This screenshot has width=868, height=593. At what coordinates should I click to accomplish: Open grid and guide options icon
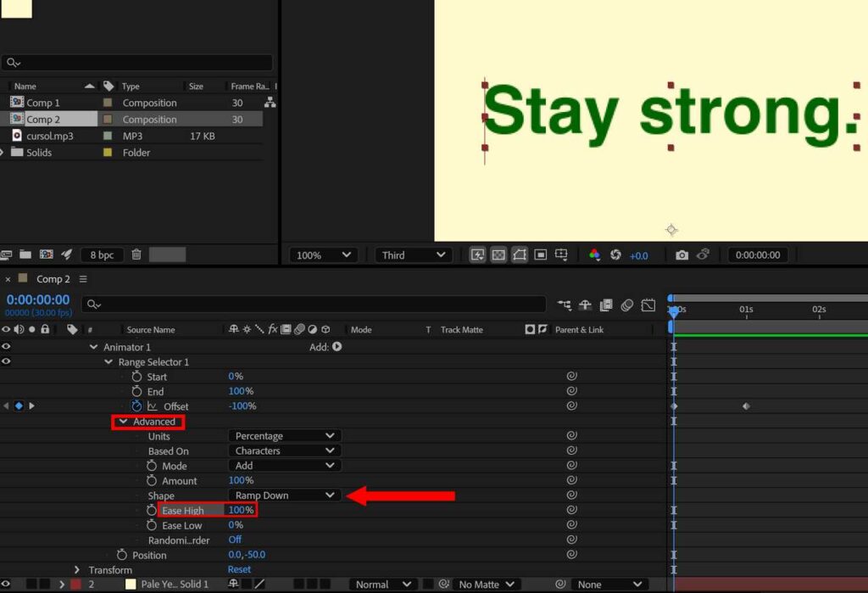tap(561, 255)
